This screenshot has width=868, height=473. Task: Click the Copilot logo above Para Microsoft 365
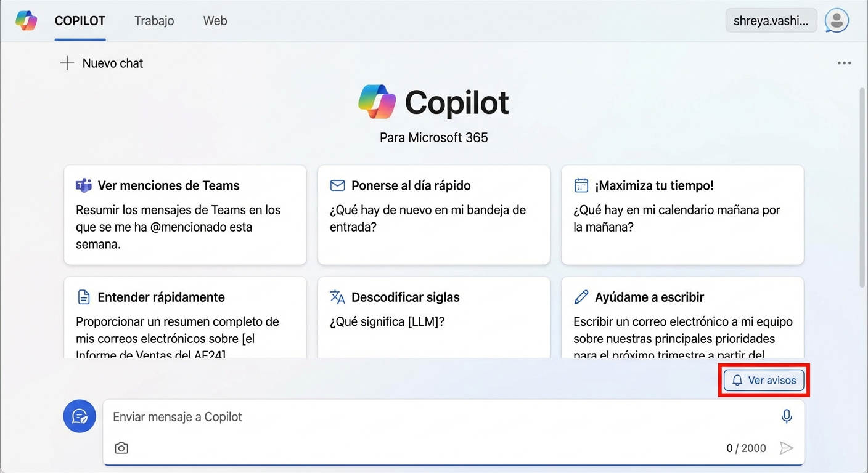click(x=377, y=102)
